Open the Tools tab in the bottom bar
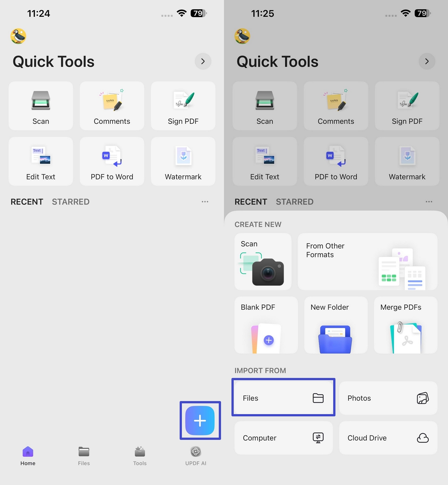Screen dimensions: 448x485 click(140, 456)
